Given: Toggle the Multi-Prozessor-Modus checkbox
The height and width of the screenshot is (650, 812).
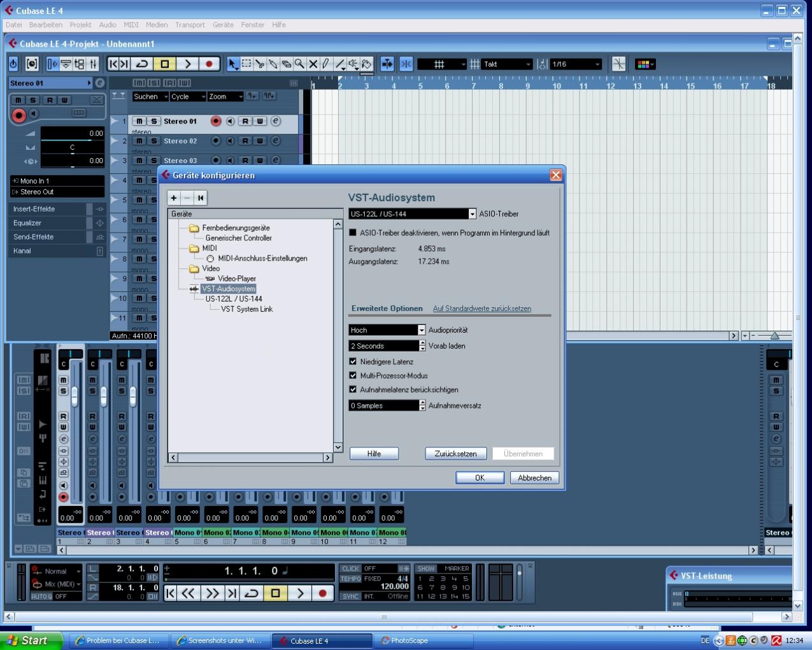Looking at the screenshot, I should (x=353, y=376).
